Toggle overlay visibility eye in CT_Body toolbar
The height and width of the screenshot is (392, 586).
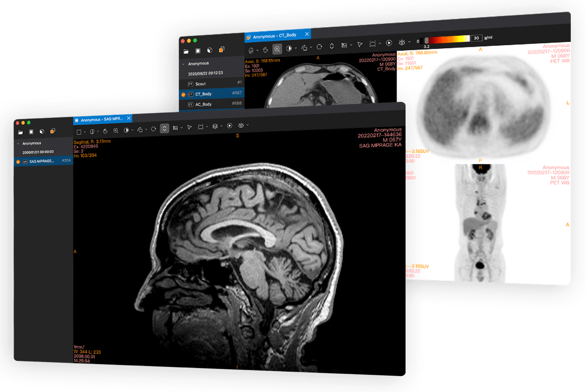pos(402,43)
